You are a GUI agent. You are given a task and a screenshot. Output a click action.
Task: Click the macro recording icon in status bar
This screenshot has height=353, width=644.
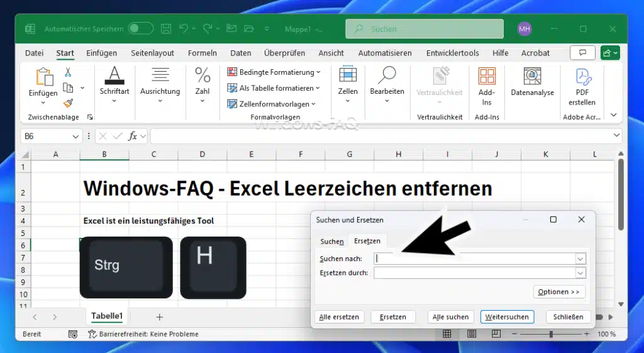click(73, 334)
